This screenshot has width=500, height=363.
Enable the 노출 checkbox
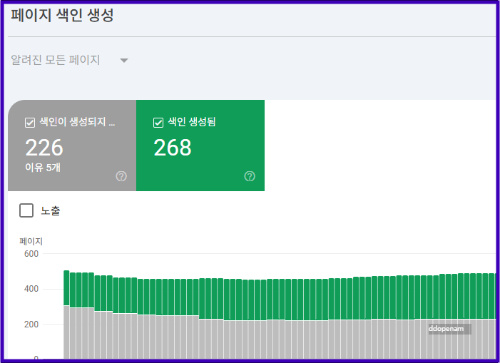click(x=26, y=210)
